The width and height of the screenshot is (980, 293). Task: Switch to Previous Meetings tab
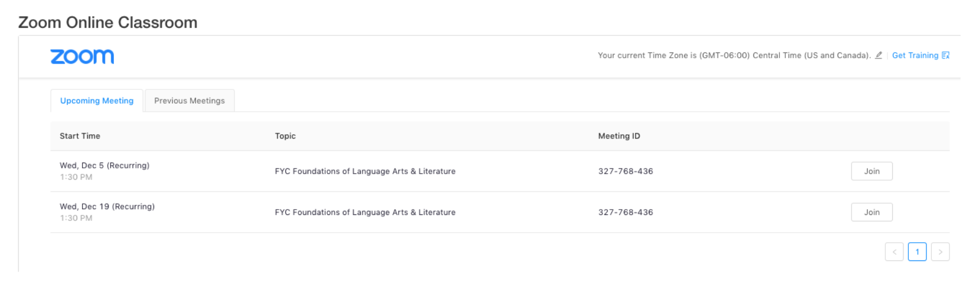(189, 101)
